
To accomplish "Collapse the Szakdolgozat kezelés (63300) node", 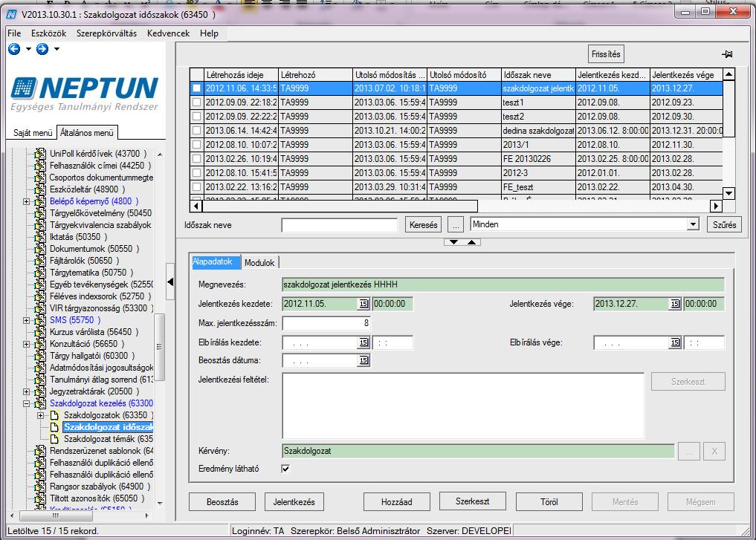I will pos(27,403).
